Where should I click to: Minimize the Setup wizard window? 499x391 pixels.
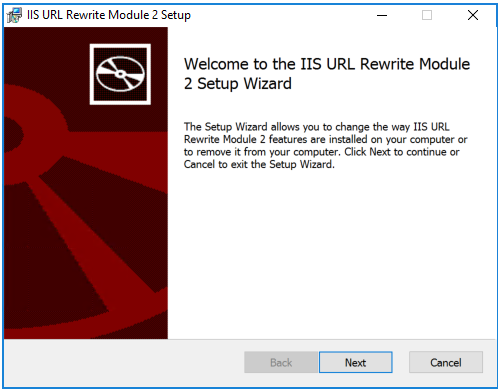382,15
